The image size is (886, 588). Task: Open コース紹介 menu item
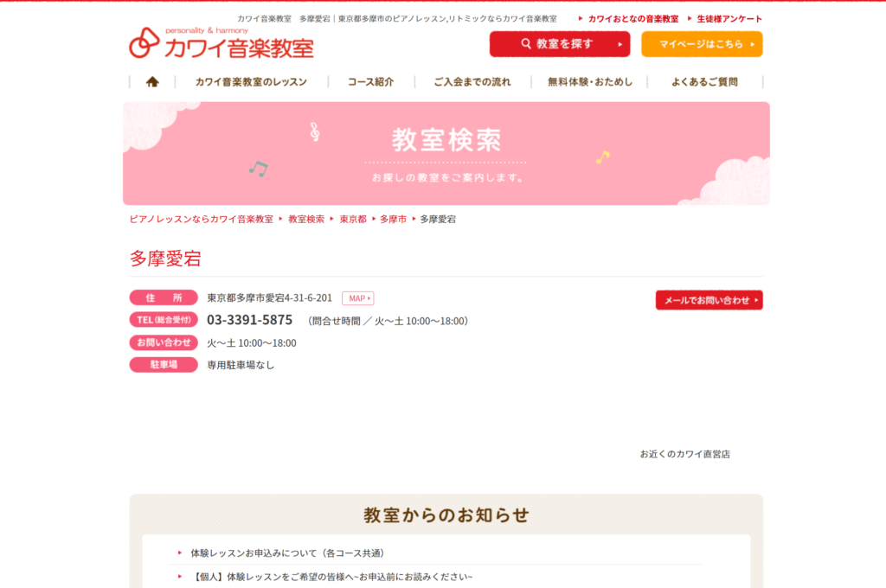click(370, 82)
